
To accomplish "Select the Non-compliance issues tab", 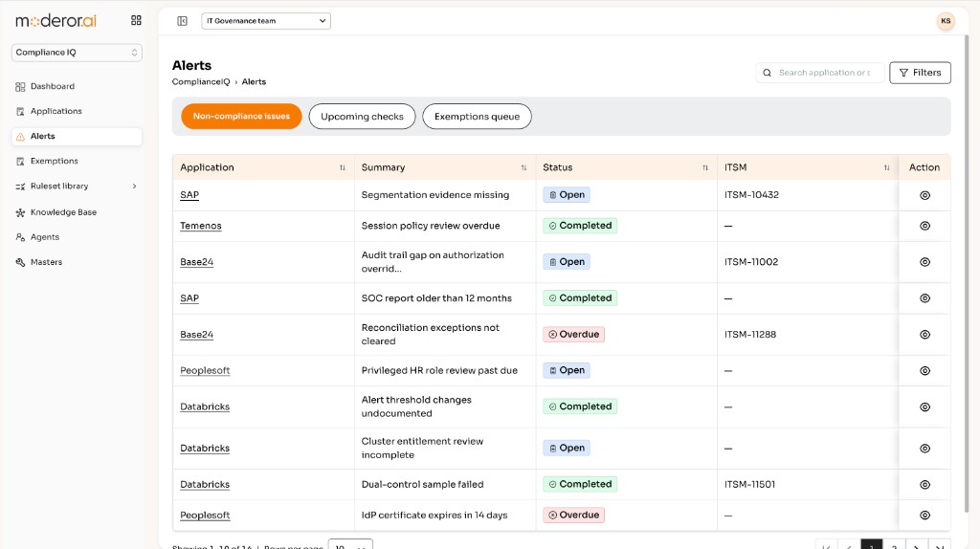I will point(241,116).
